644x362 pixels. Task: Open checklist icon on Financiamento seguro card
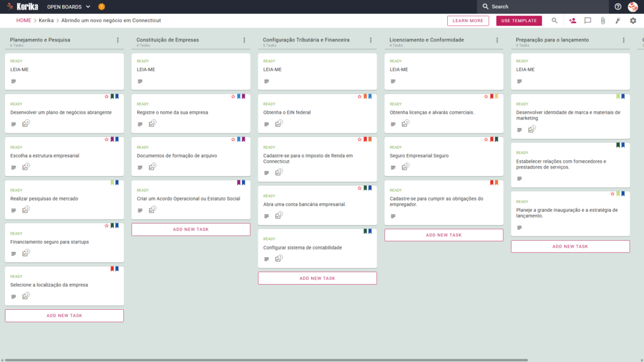pos(26,253)
